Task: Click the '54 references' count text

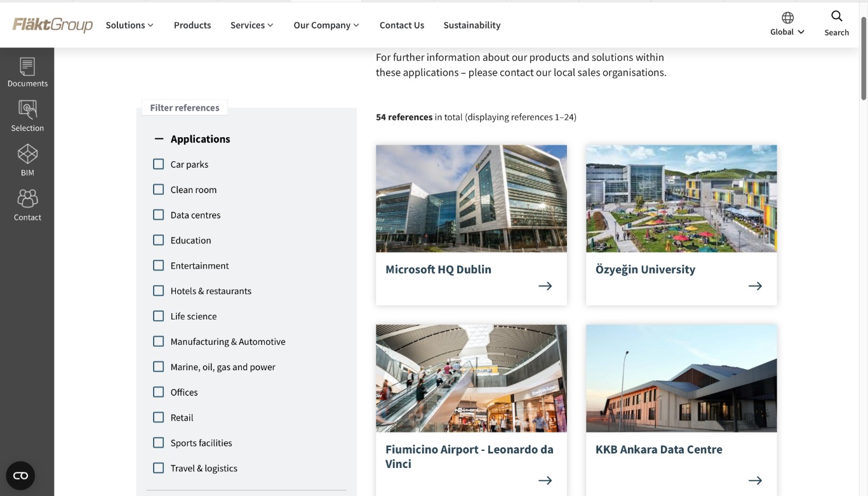Action: click(x=404, y=117)
